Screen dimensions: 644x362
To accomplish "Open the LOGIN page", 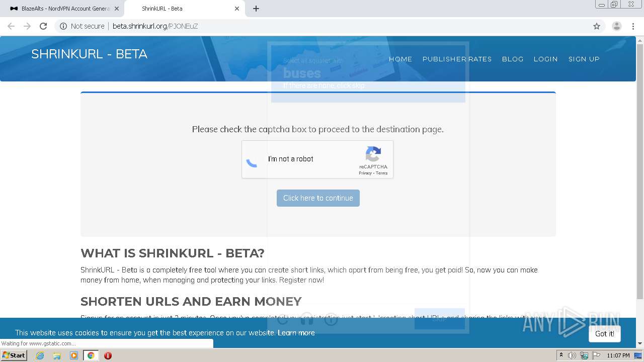I will point(545,59).
